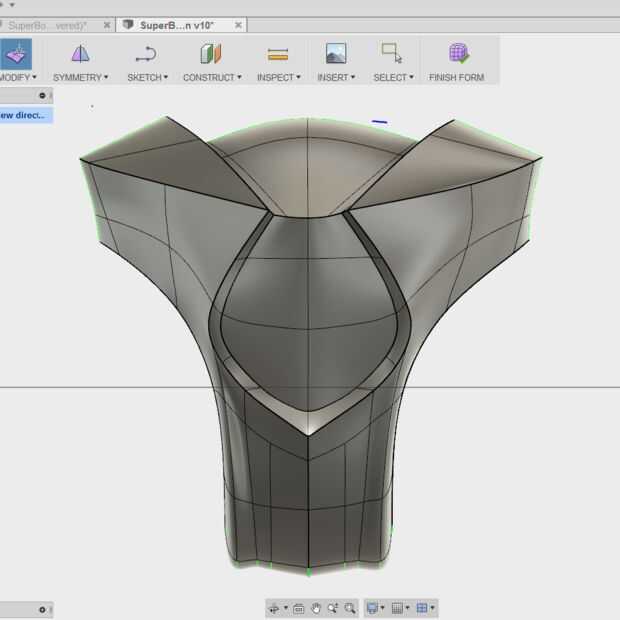
Task: Click the Finish Form button
Action: [458, 54]
